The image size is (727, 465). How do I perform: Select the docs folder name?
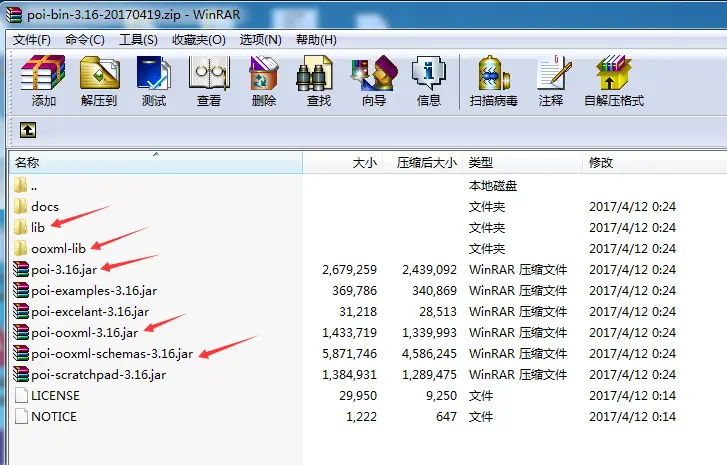coord(45,207)
